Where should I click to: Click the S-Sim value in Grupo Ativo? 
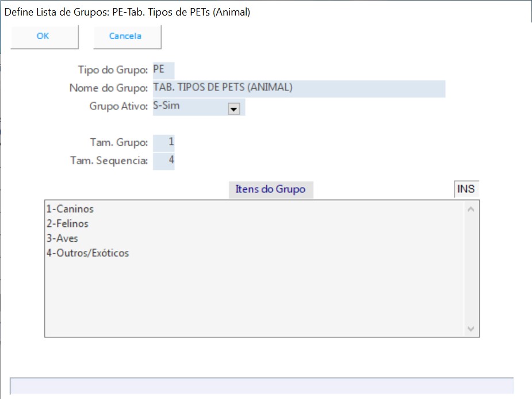click(x=189, y=107)
